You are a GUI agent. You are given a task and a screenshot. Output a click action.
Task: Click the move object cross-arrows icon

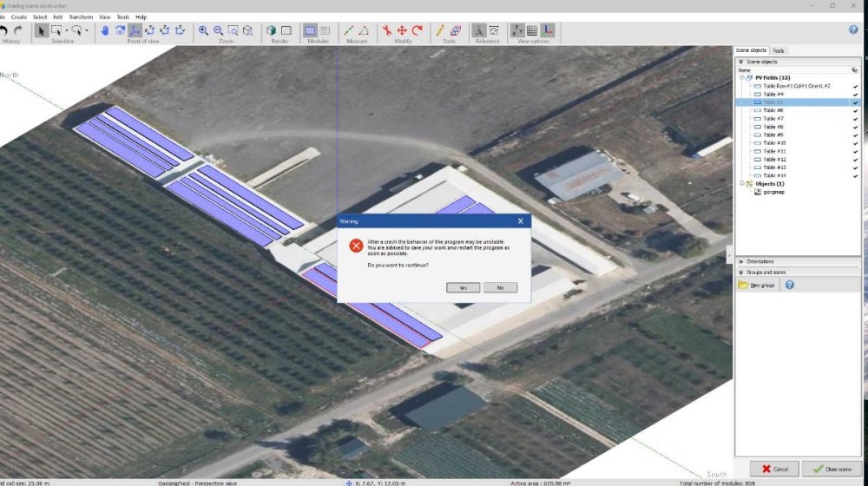tap(402, 30)
